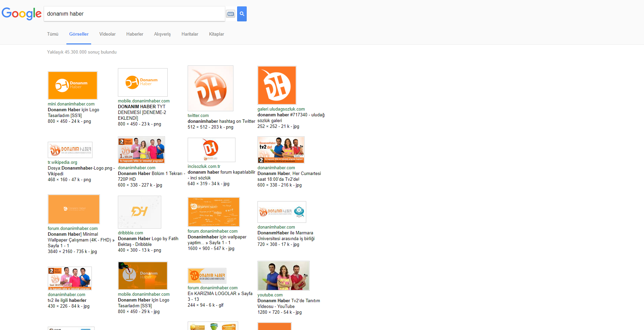Screen dimensions: 644x330
Task: Select the Görseller tab
Action: coord(79,34)
